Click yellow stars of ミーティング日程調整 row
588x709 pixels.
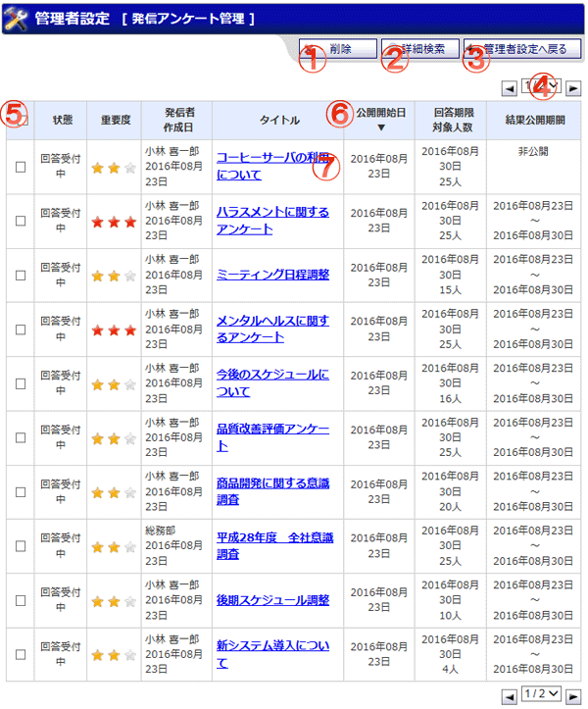tap(114, 276)
